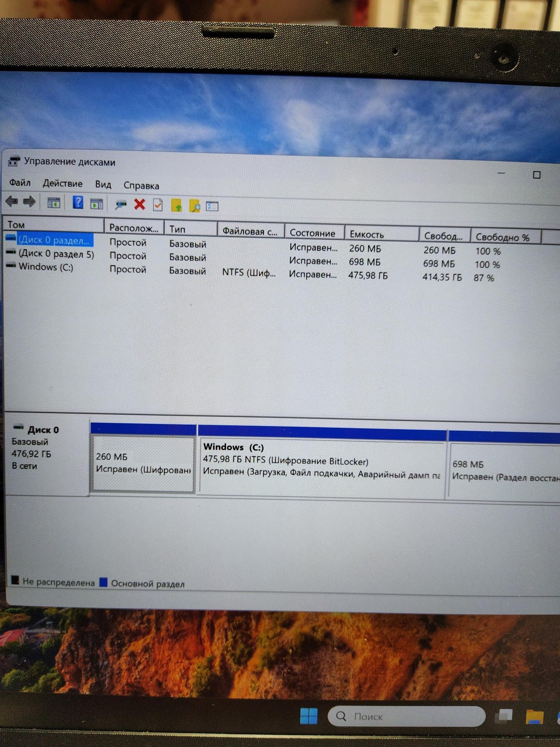Image resolution: width=560 pixels, height=747 pixels.
Task: Click the 414,35 ГБ free space cell
Action: click(442, 277)
